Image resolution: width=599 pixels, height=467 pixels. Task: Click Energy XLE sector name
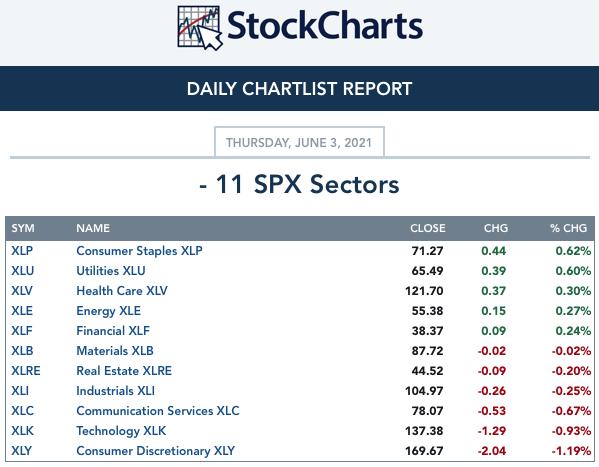pyautogui.click(x=108, y=311)
